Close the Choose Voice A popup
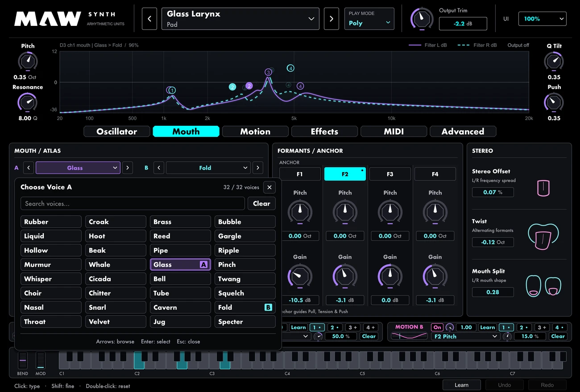 [269, 187]
